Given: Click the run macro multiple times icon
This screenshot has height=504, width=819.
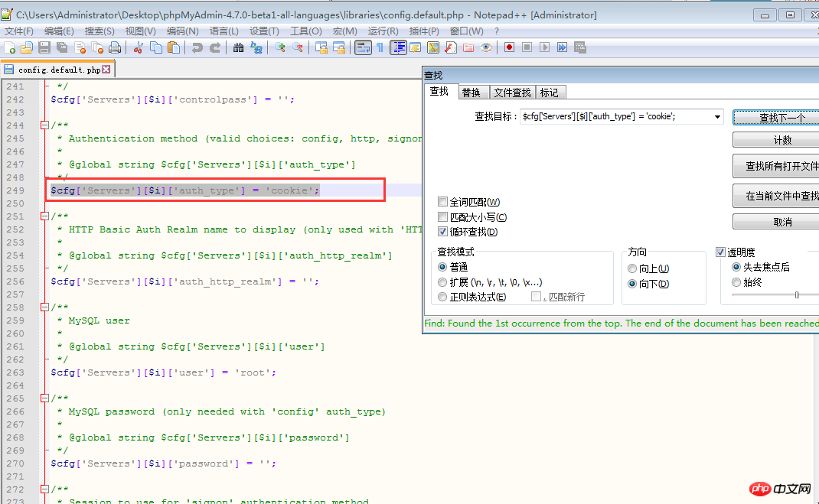Looking at the screenshot, I should [x=562, y=47].
